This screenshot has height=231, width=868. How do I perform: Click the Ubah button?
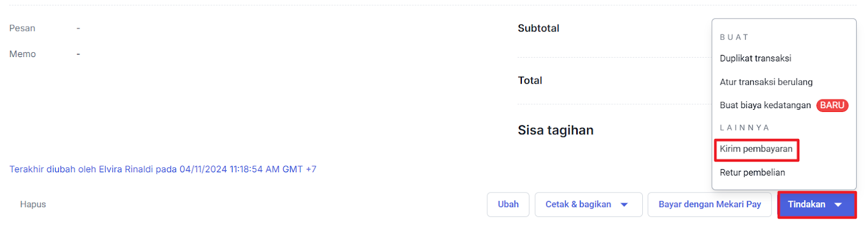(x=508, y=204)
